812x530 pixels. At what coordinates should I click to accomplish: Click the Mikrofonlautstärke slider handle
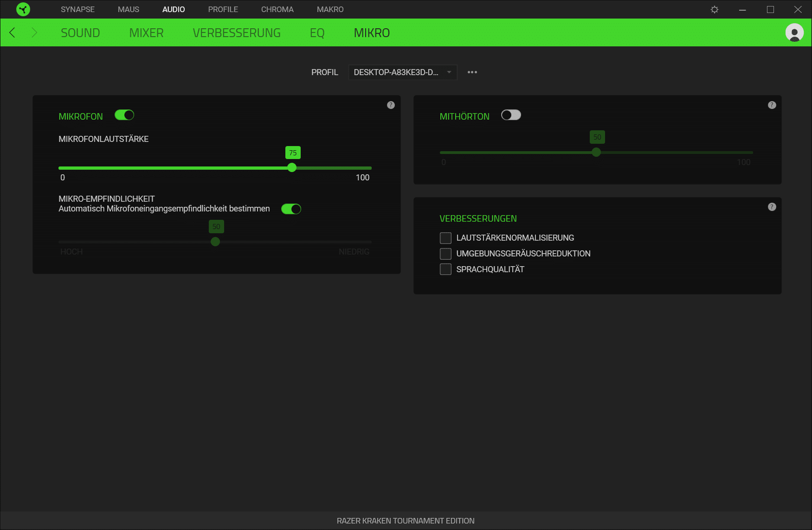(x=292, y=168)
